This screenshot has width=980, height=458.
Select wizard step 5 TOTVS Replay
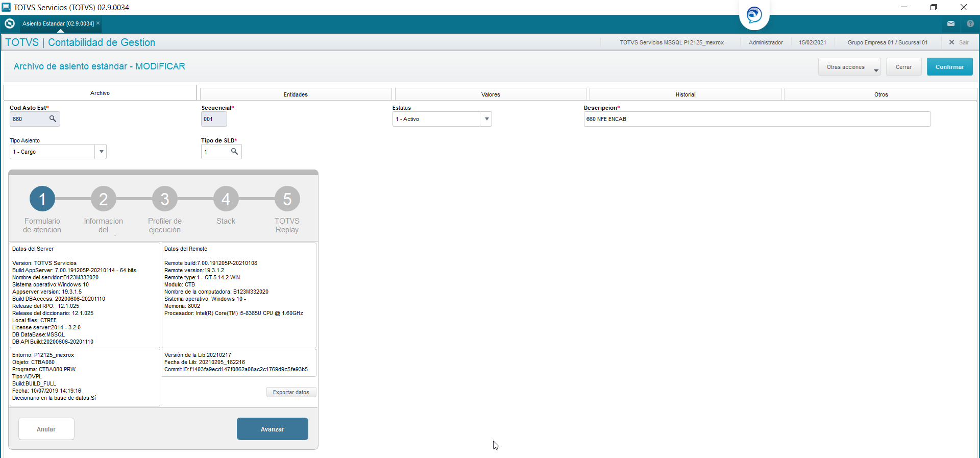tap(287, 199)
